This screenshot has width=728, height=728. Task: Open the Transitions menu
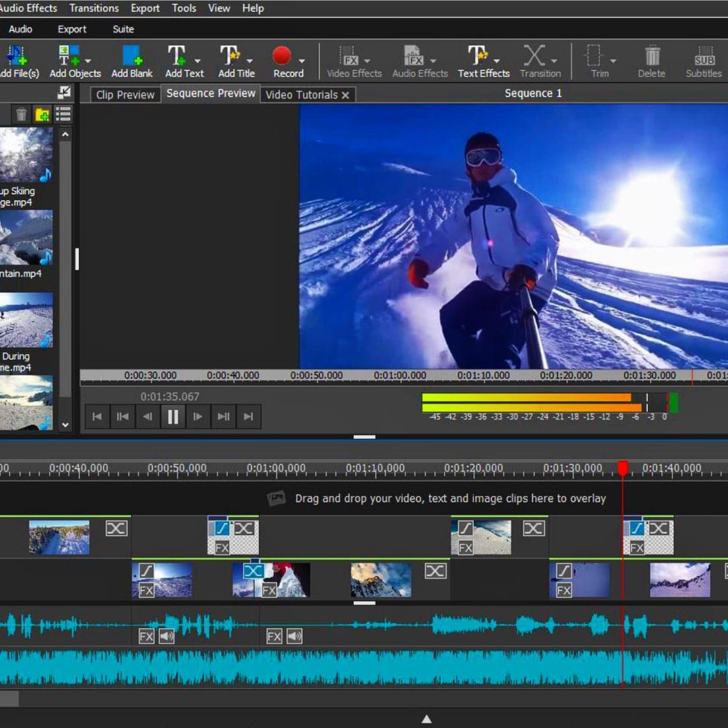94,8
